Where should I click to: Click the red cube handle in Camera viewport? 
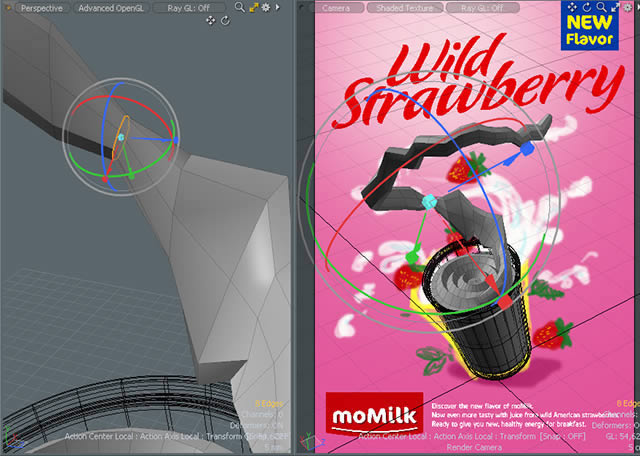click(505, 302)
